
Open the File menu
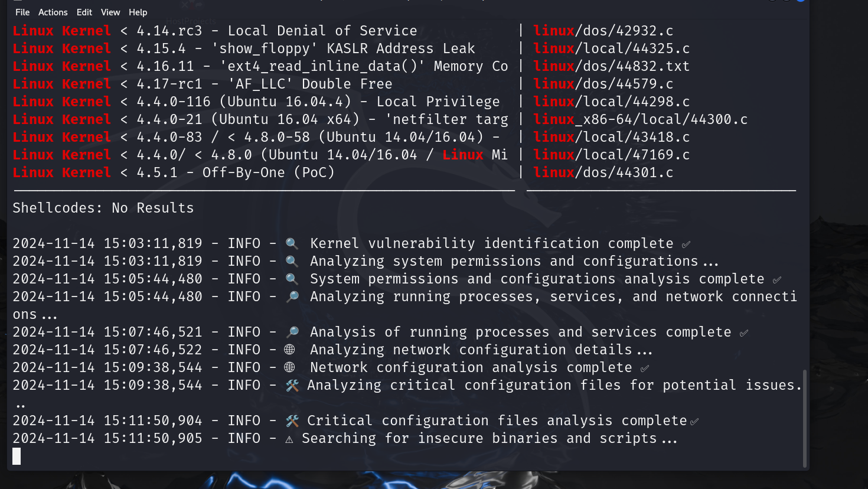[22, 12]
